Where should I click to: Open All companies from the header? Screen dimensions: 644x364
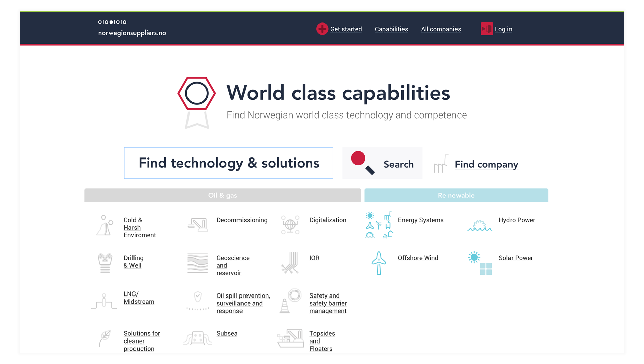[441, 29]
